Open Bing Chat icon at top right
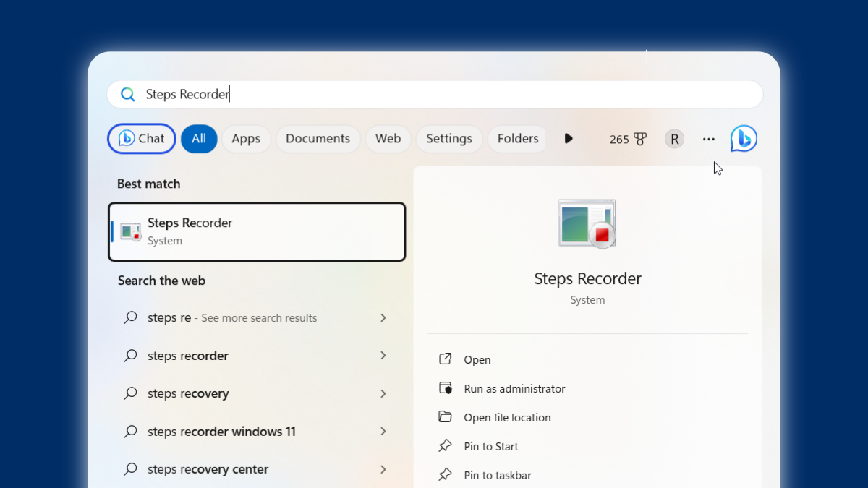 click(x=743, y=138)
